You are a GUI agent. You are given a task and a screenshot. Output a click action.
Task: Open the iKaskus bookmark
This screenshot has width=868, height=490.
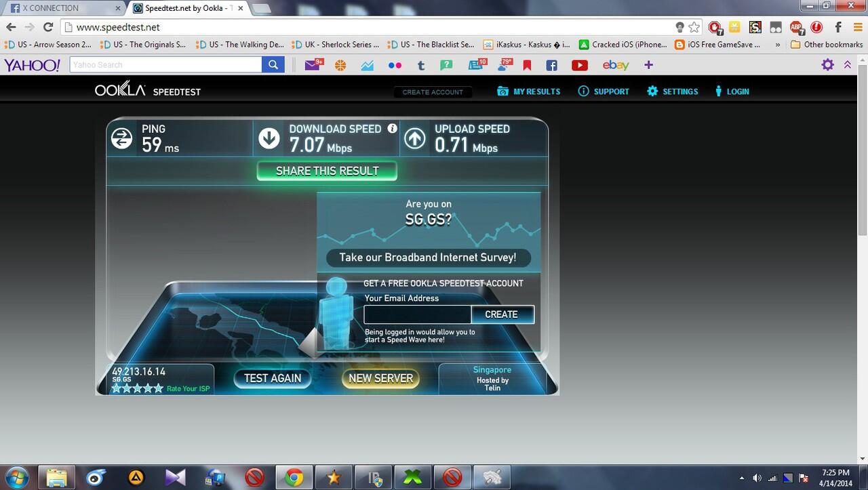(x=527, y=45)
